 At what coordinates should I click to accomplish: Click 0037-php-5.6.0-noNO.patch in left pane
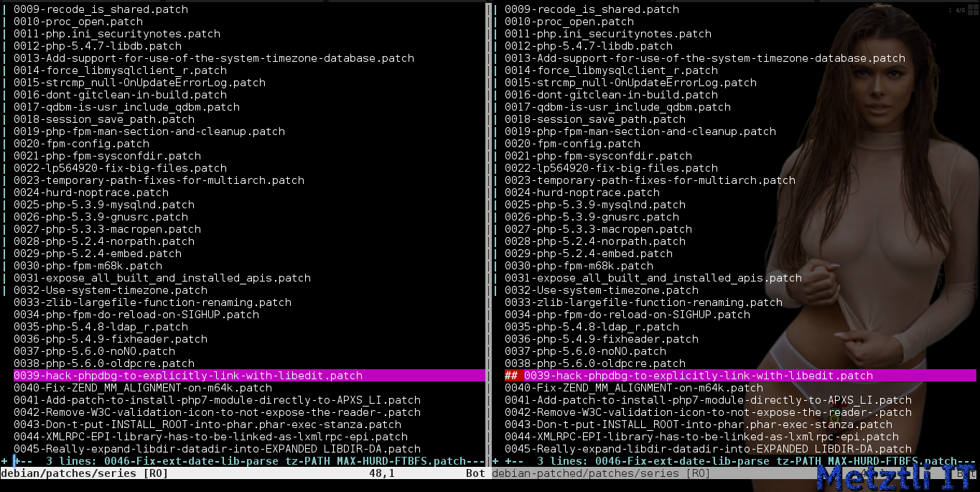click(94, 351)
